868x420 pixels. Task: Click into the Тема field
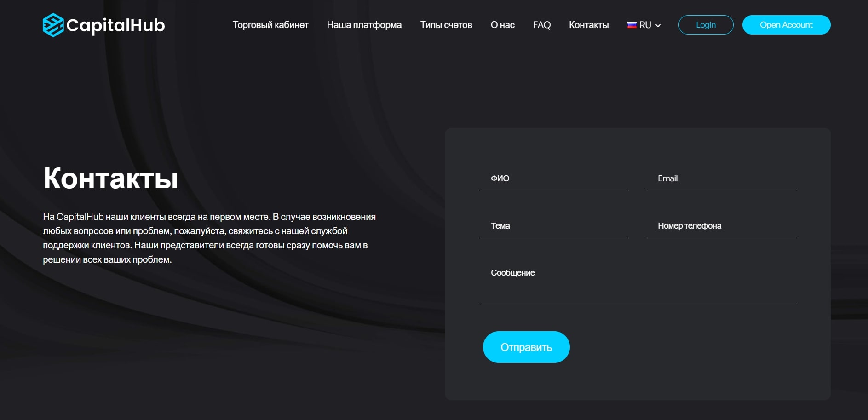click(554, 226)
